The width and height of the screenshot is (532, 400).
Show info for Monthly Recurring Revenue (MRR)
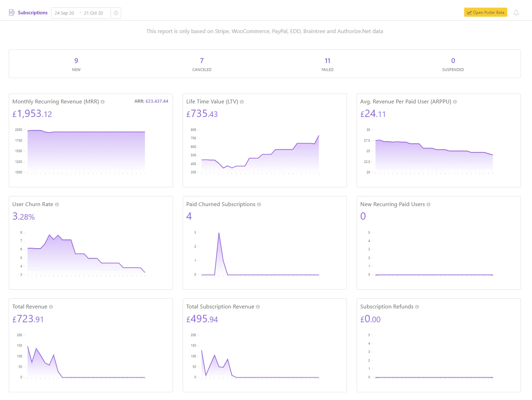[103, 102]
